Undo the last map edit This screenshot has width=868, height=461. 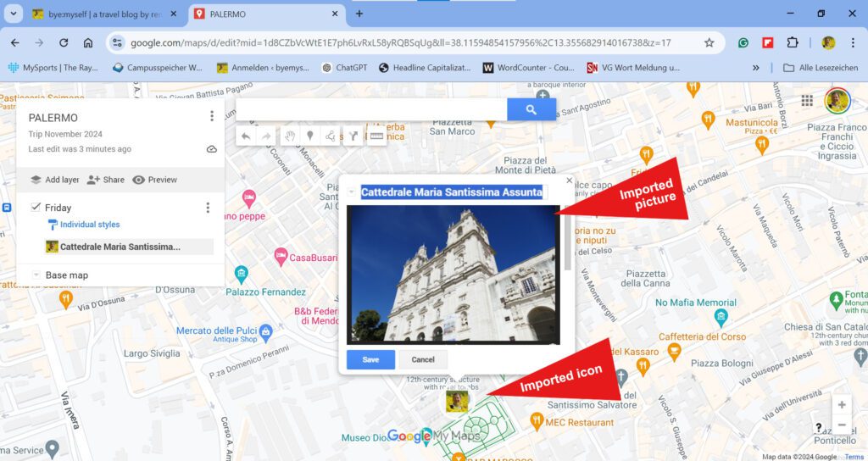click(246, 136)
